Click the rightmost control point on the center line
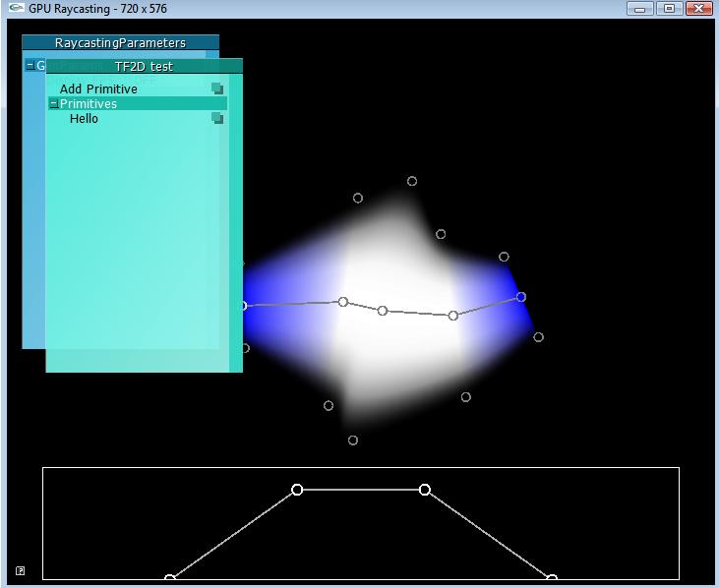The height and width of the screenshot is (588, 719). click(521, 297)
